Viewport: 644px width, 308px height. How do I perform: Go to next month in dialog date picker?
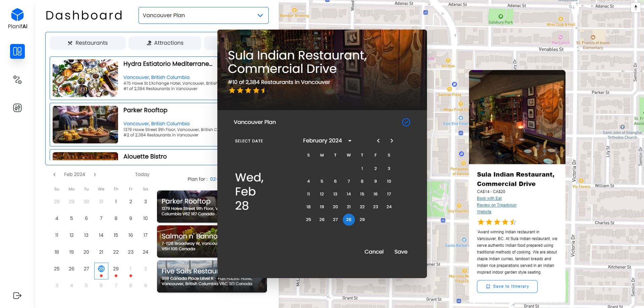392,141
